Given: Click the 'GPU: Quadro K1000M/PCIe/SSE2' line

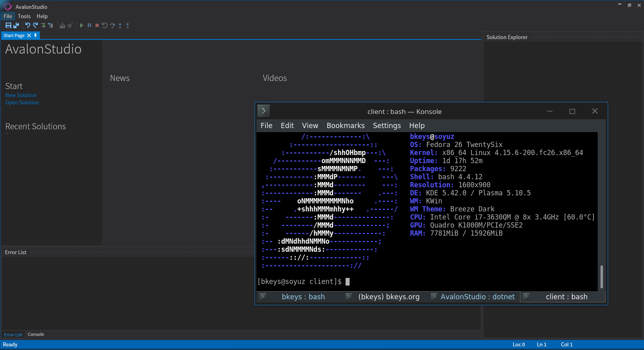Looking at the screenshot, I should tap(466, 225).
